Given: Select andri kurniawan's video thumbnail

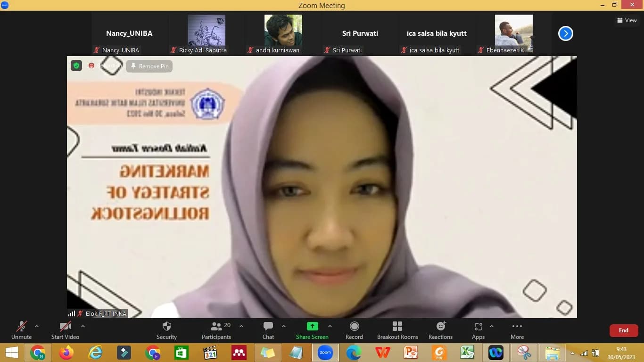Looking at the screenshot, I should click(x=283, y=33).
